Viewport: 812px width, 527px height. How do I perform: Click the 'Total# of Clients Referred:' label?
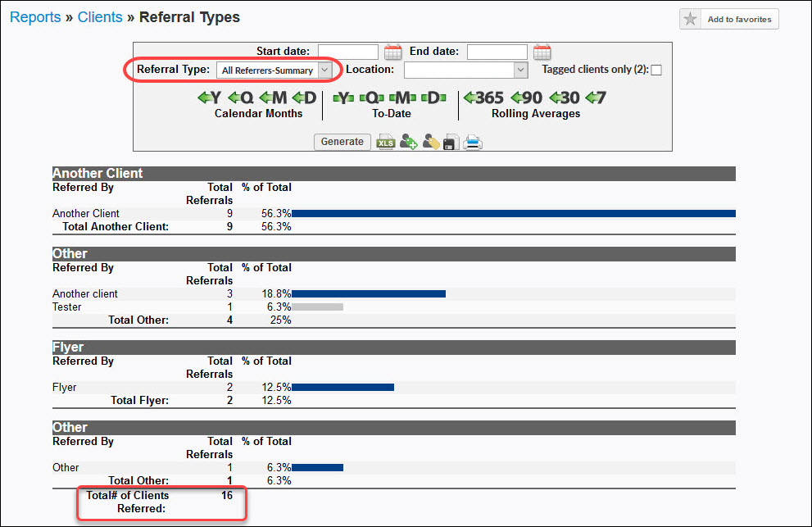click(x=127, y=502)
